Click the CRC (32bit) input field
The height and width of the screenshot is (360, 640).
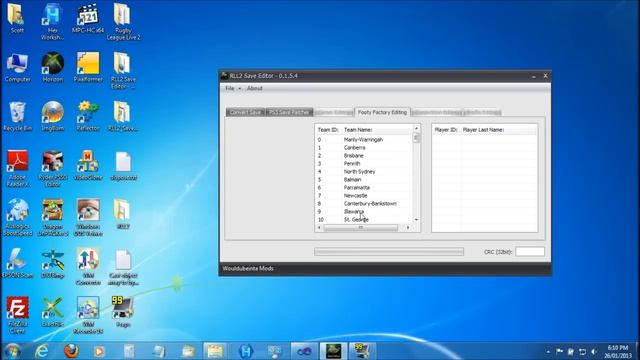pos(530,252)
